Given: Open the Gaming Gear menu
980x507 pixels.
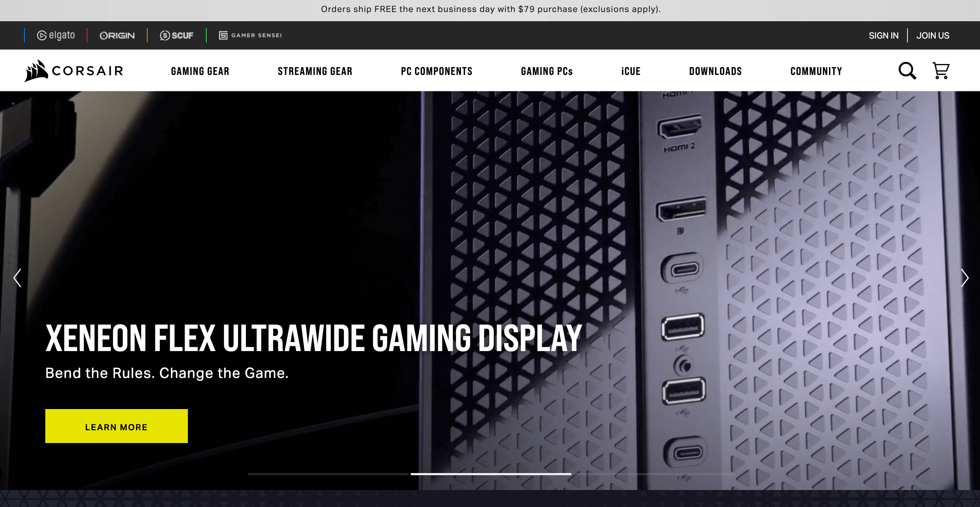Looking at the screenshot, I should point(200,71).
